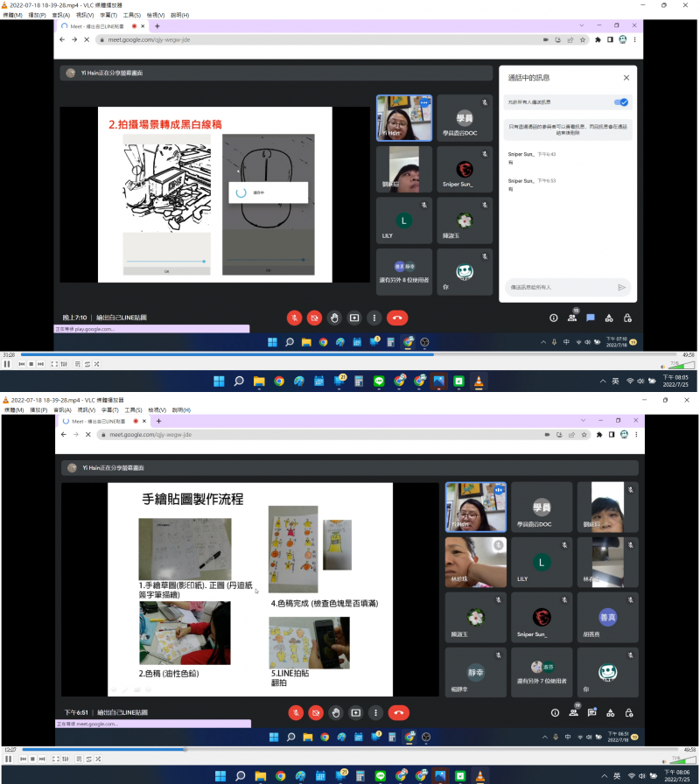Open VLC cone icon in the lower taskbar
The image size is (700, 784).
coord(479,775)
